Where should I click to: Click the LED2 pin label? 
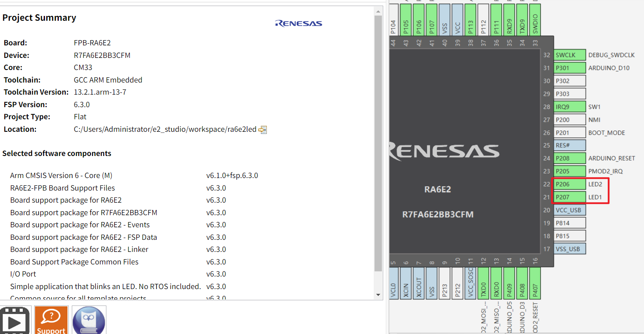coord(595,184)
